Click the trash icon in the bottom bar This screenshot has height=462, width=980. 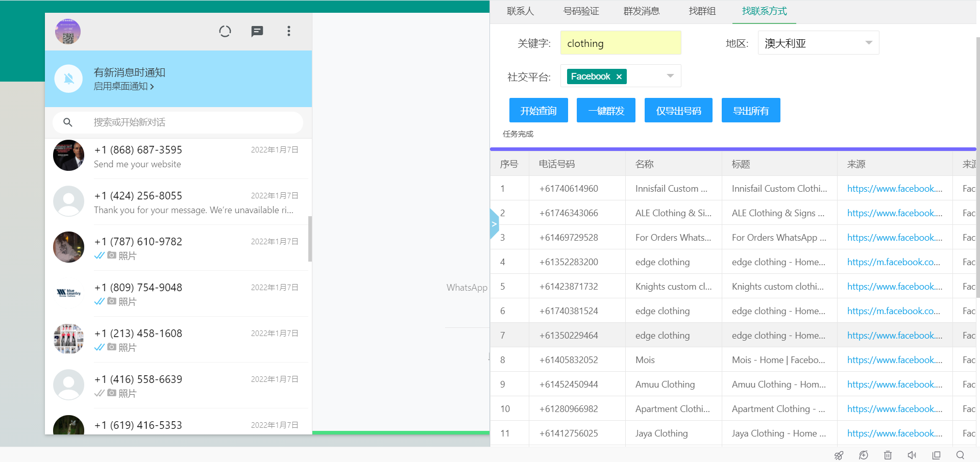tap(888, 455)
